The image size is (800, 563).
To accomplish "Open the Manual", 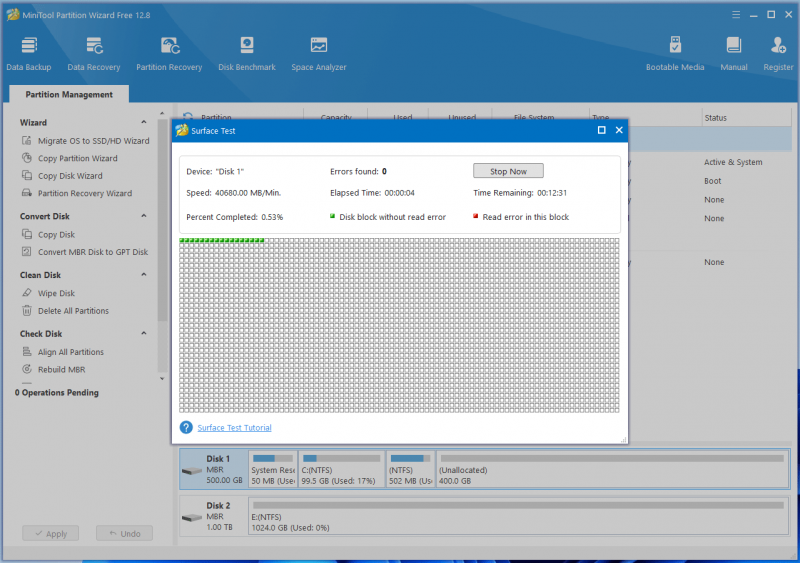I will pyautogui.click(x=734, y=53).
